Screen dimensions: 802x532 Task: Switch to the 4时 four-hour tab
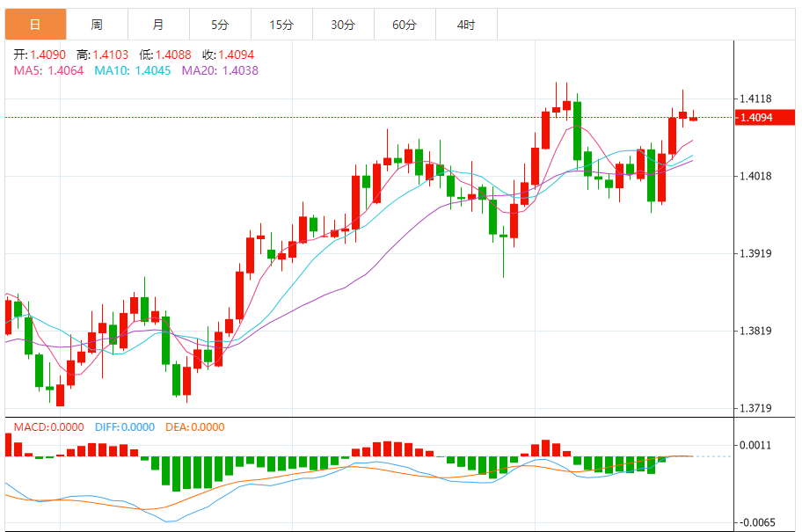466,25
